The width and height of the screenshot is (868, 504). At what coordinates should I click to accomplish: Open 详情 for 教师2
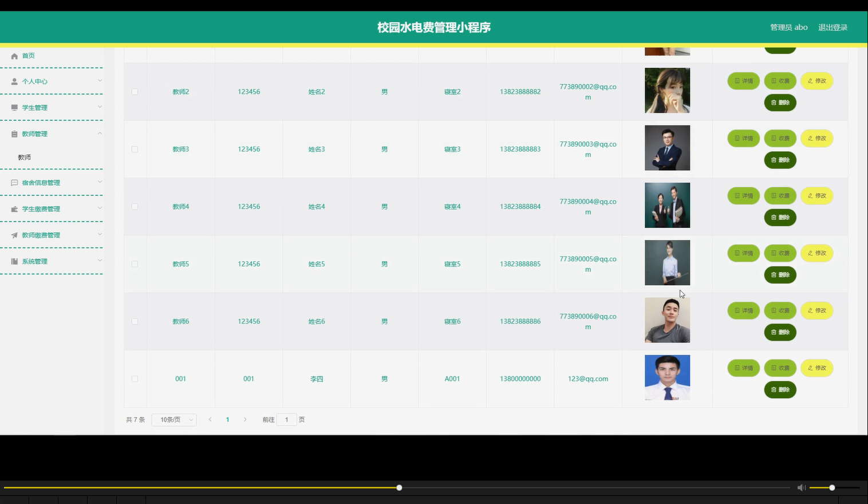(x=743, y=81)
